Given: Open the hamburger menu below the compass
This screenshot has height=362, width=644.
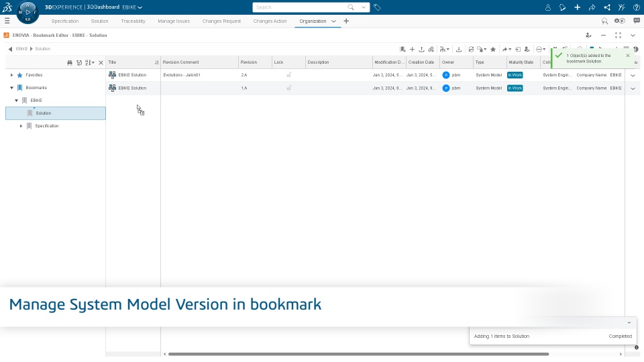Looking at the screenshot, I should click(7, 21).
